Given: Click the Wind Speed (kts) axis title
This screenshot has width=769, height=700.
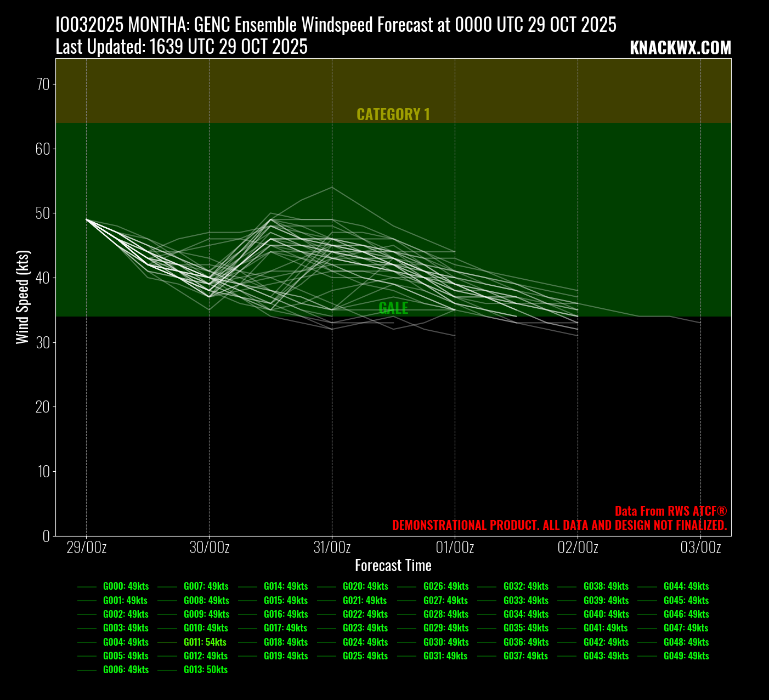Looking at the screenshot, I should (22, 297).
